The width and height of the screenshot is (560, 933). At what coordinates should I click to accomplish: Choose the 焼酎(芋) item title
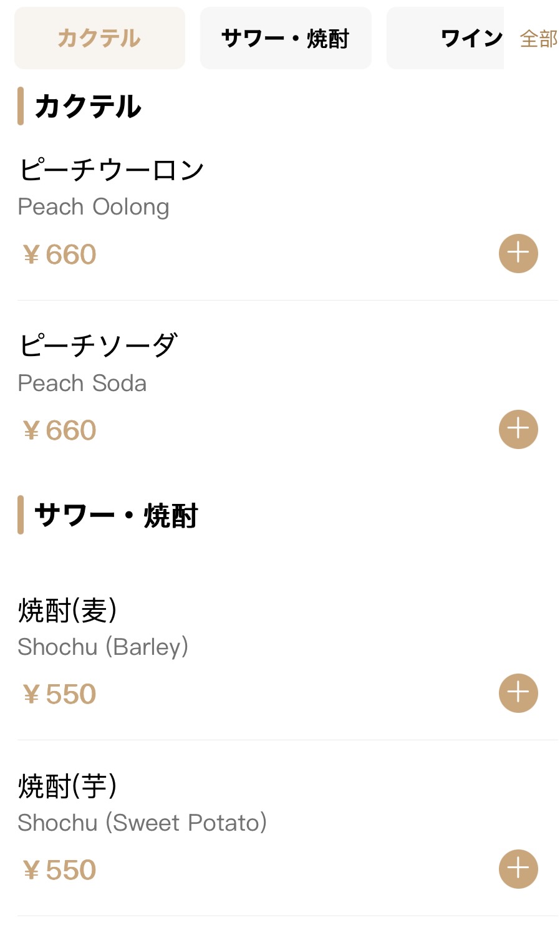67,786
